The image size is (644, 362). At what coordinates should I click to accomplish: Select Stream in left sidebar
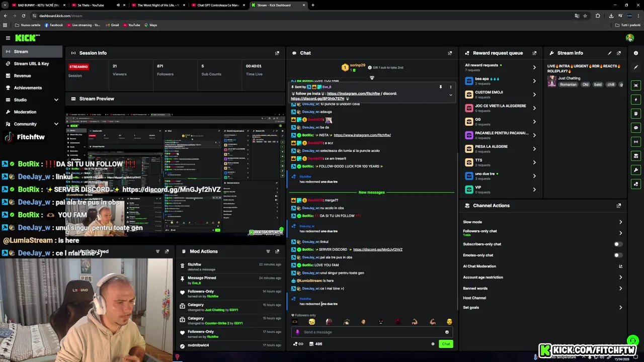tap(31, 51)
